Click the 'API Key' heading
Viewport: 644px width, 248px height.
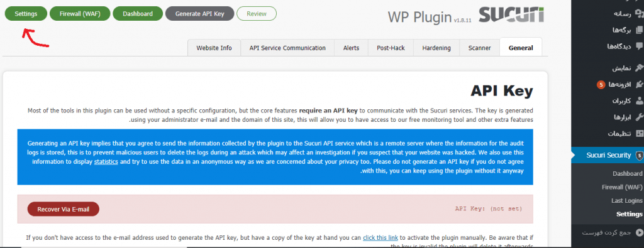(501, 90)
